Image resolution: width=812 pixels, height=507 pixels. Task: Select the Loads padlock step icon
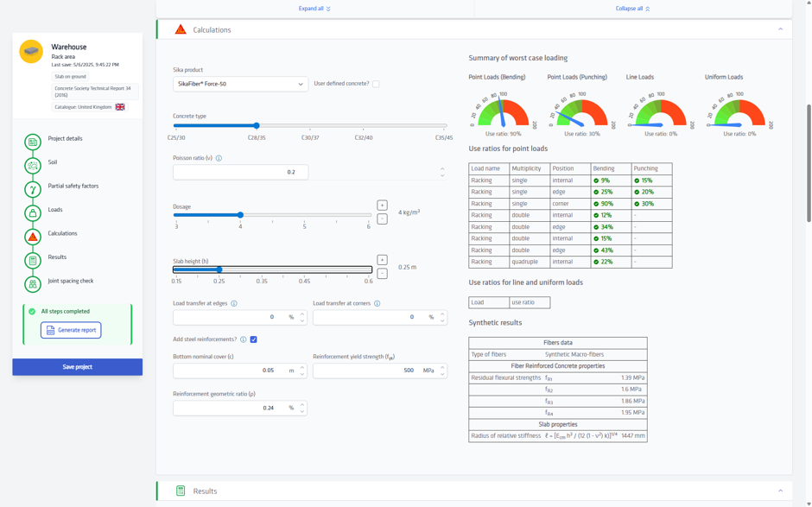coord(33,212)
